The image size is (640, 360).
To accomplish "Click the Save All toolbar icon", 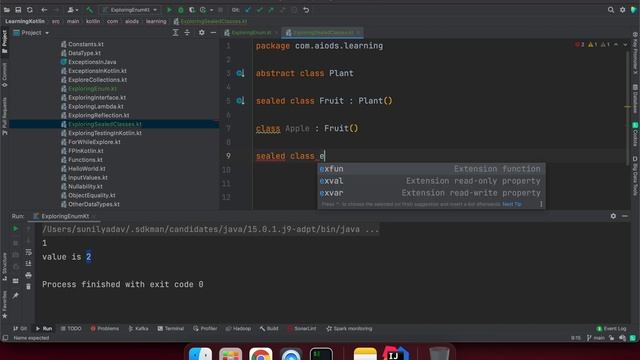I will (x=18, y=10).
